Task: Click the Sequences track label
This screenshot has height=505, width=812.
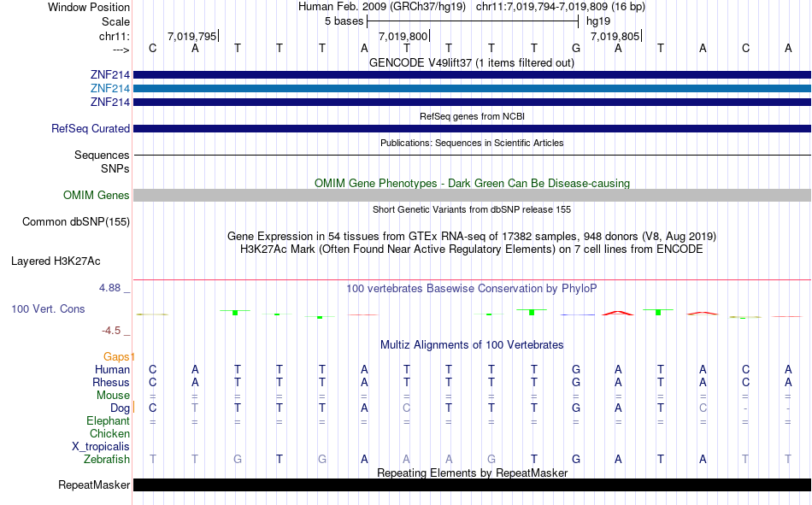Action: [102, 155]
